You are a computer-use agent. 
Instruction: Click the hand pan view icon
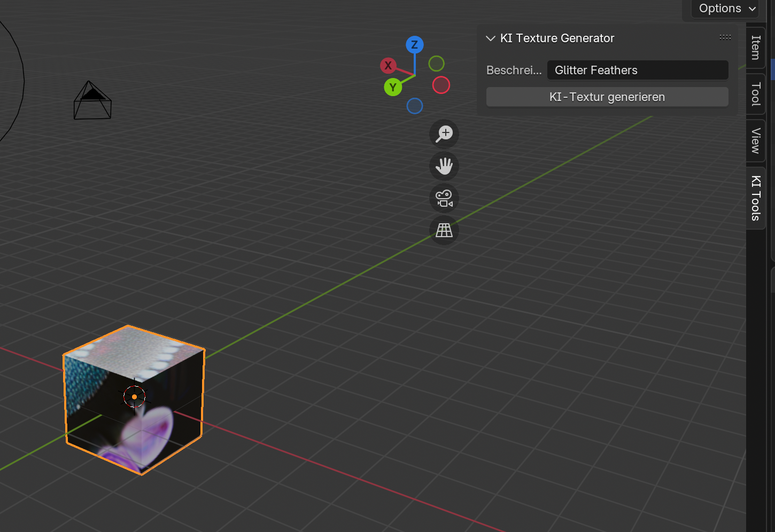444,166
